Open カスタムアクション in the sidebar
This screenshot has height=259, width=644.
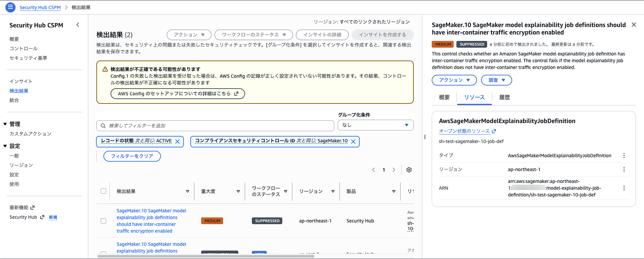(30, 134)
